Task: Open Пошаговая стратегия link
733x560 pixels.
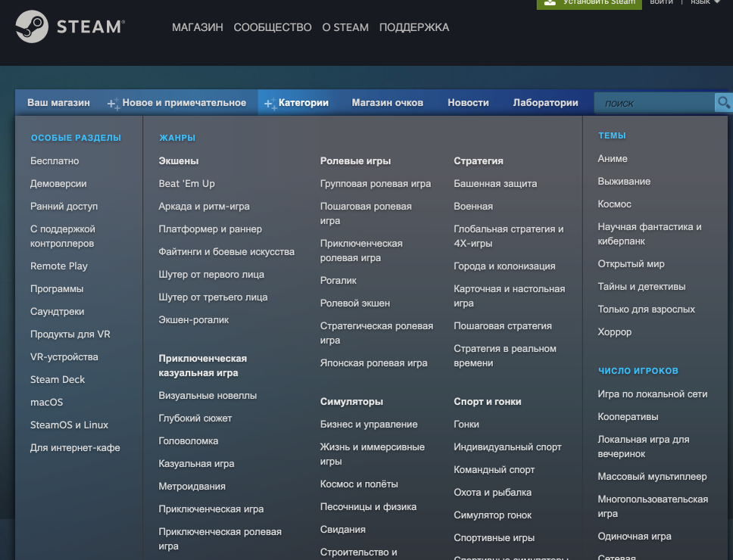Action: 503,326
